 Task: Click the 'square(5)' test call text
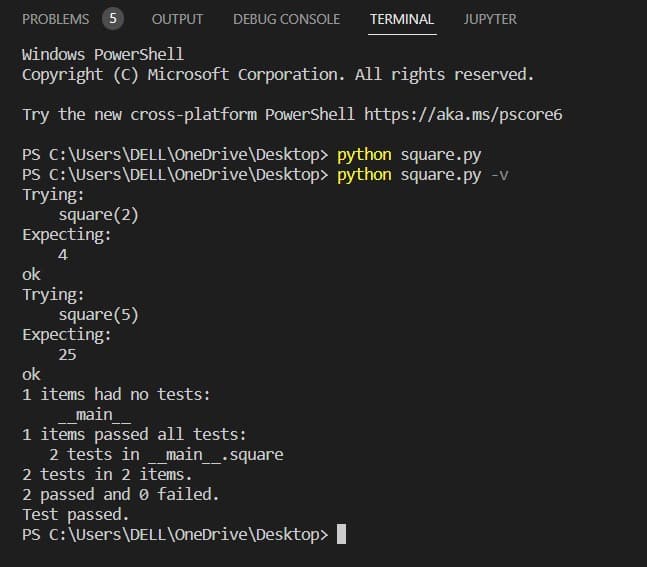[x=98, y=314]
